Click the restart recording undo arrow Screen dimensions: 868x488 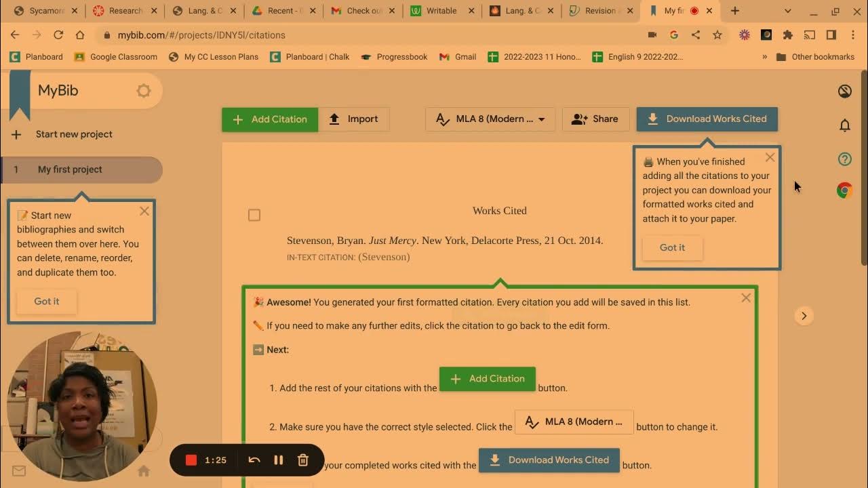(254, 460)
